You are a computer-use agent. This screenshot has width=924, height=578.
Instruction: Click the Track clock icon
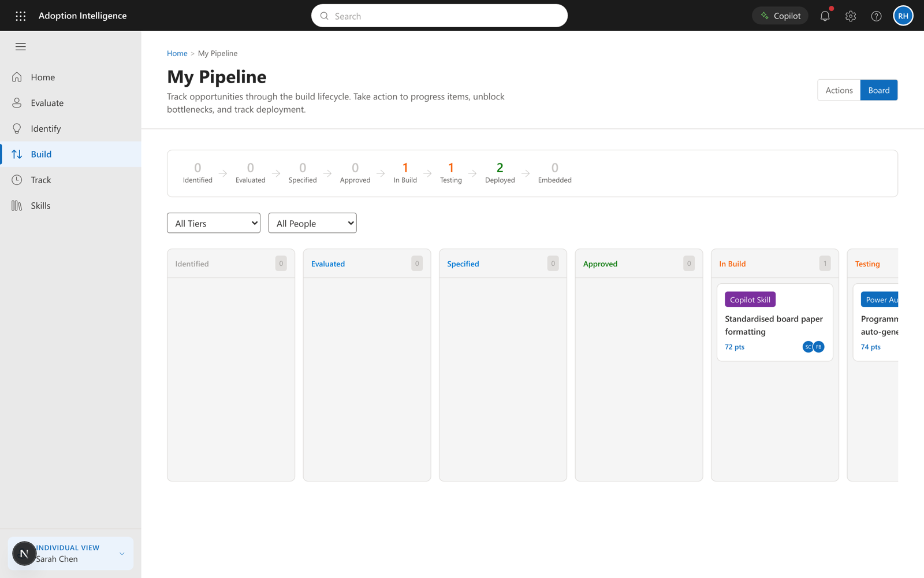17,180
